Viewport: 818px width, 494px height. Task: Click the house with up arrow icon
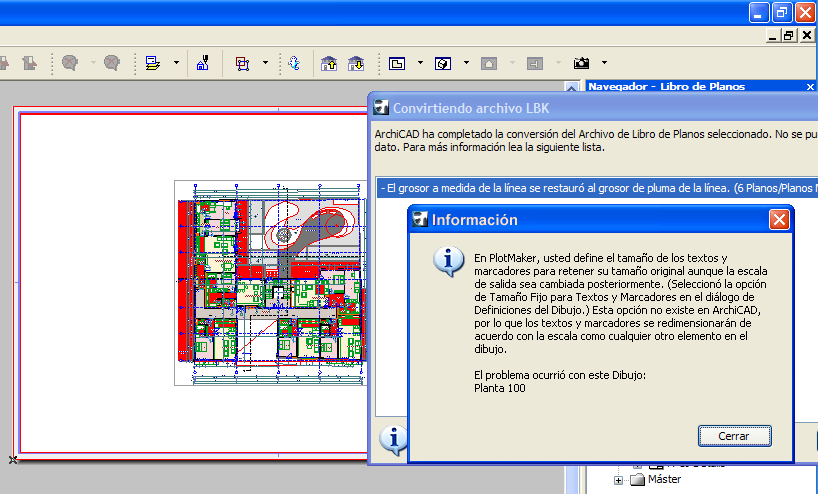tap(329, 64)
